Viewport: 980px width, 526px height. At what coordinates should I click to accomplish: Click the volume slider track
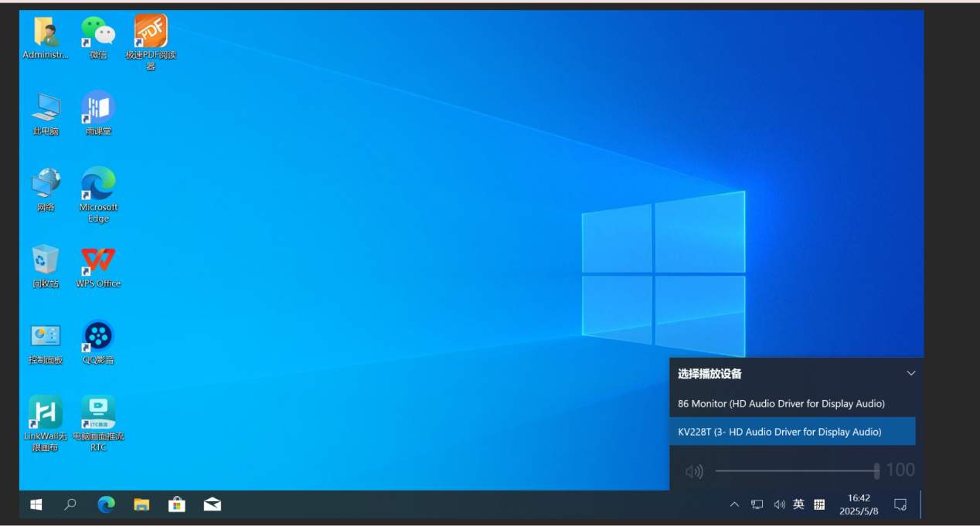[795, 470]
